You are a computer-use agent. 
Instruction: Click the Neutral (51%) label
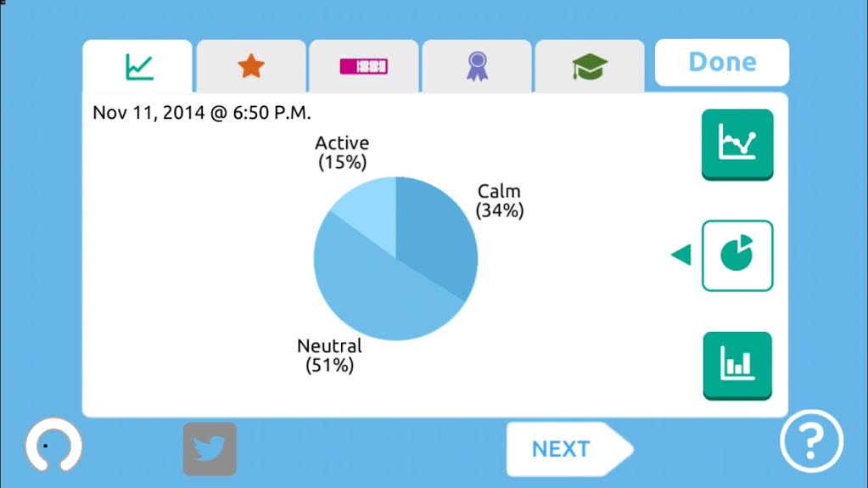click(329, 356)
